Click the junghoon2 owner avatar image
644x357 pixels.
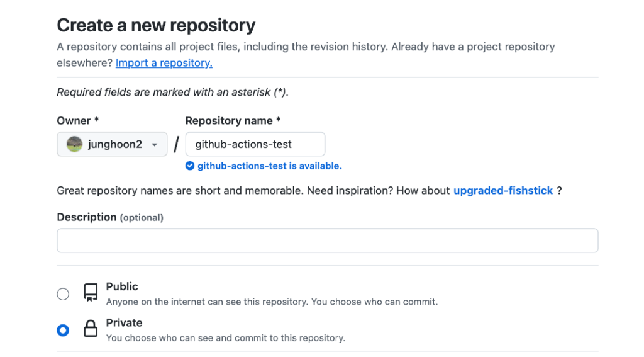coord(75,144)
